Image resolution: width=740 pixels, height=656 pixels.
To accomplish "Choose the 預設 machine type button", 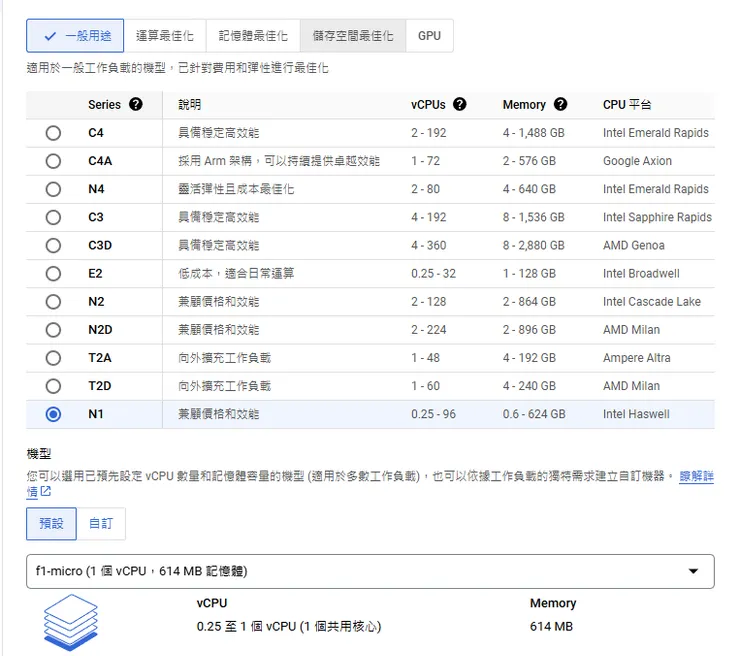I will (51, 523).
